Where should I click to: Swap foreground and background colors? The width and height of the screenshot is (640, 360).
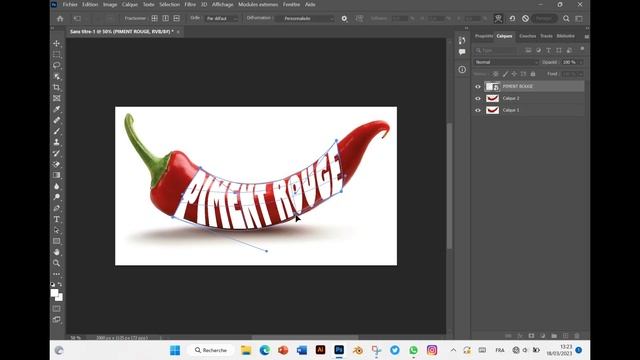click(x=60, y=284)
